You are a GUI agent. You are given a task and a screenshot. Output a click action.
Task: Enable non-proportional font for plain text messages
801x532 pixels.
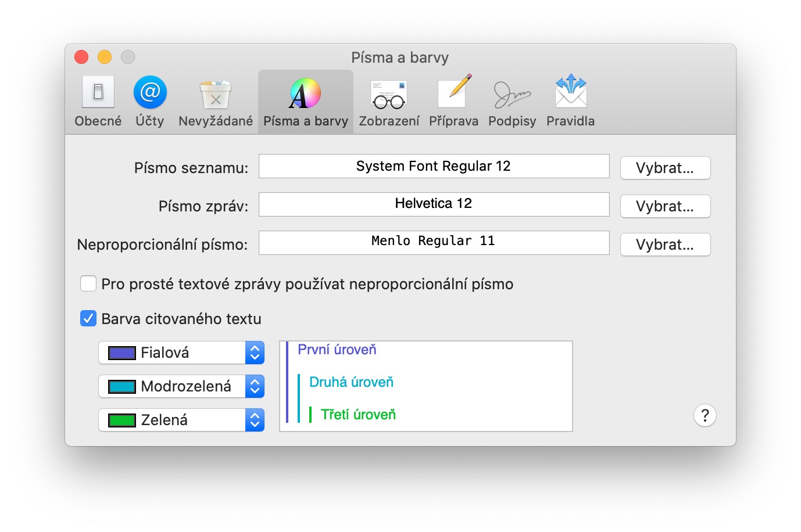pos(88,284)
